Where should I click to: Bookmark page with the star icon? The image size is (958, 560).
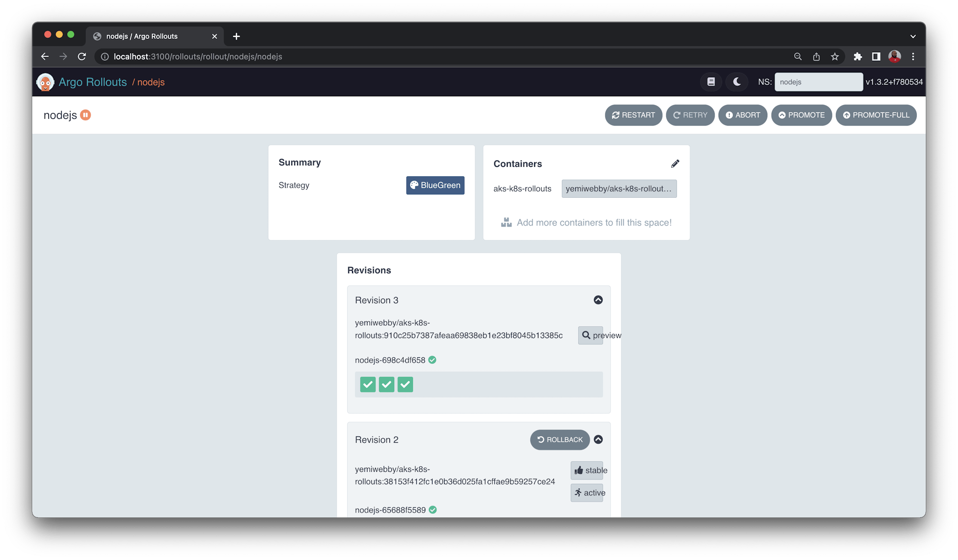click(x=835, y=57)
